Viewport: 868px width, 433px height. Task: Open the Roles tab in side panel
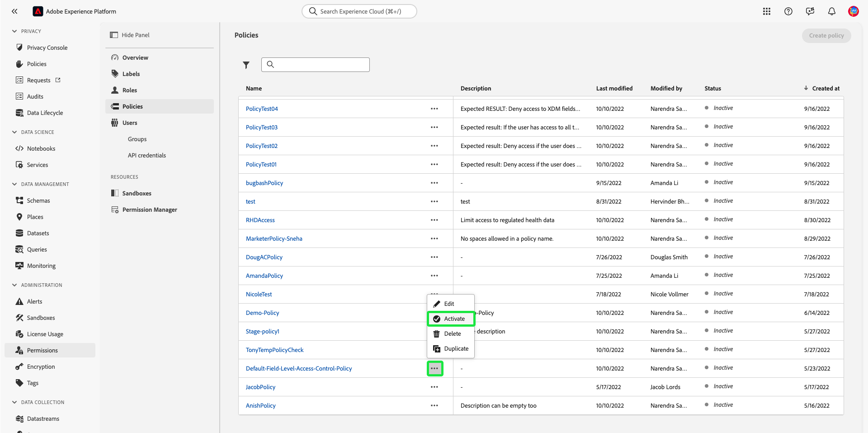click(x=129, y=90)
